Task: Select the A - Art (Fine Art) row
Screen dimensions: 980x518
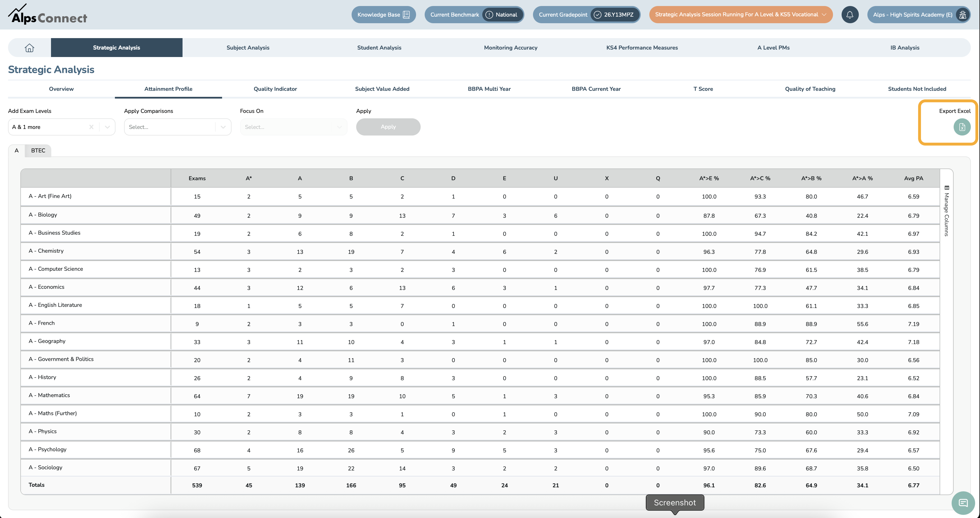Action: pos(480,197)
